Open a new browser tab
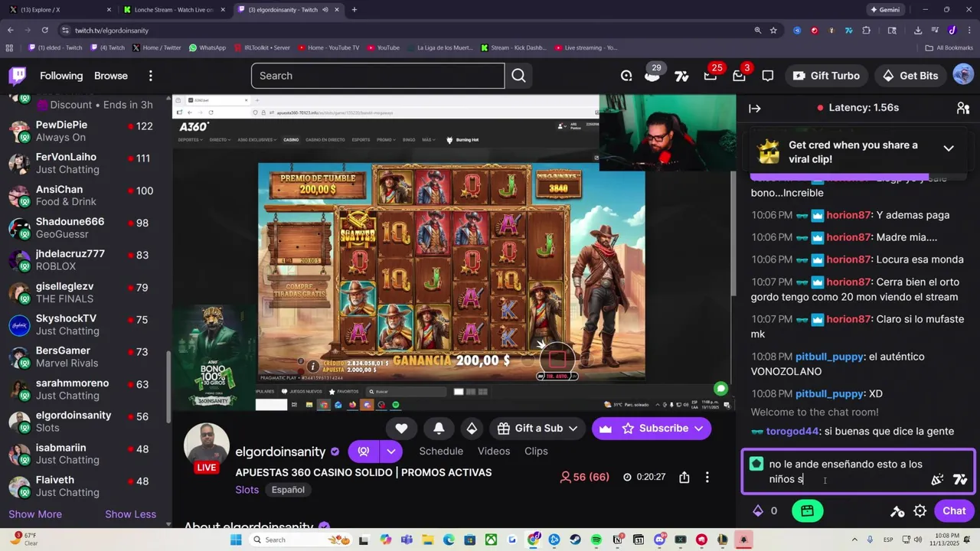Screen dimensions: 980x551 (x=354, y=10)
